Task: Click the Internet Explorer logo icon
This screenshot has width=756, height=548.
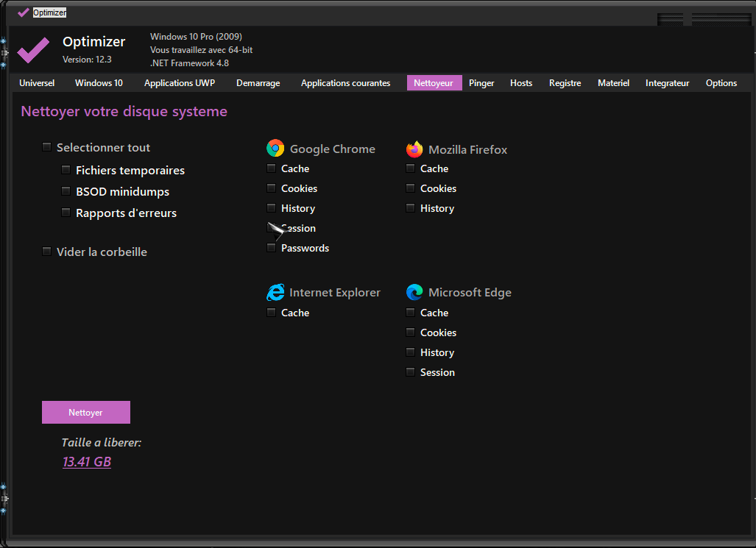Action: 275,293
